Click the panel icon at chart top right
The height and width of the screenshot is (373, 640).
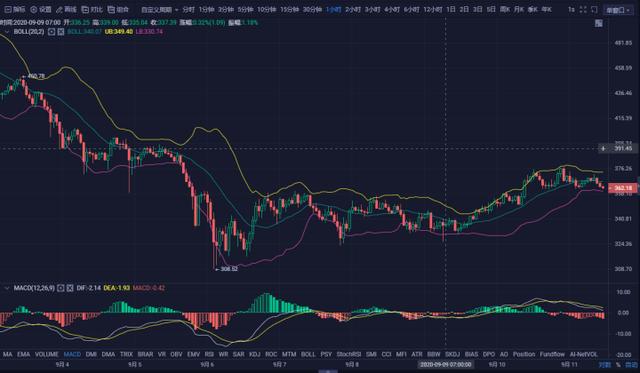[599, 23]
